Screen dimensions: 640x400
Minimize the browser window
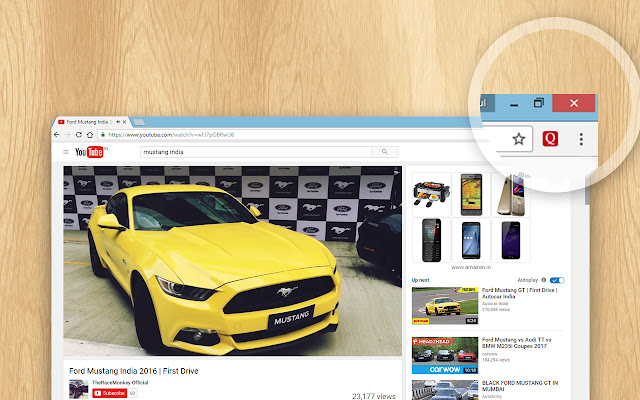click(x=514, y=104)
